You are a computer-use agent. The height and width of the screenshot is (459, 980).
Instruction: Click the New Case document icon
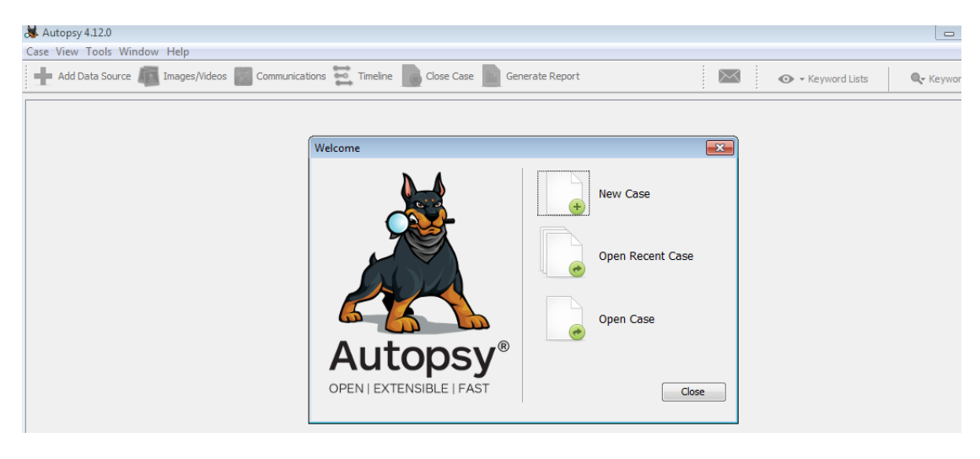point(563,193)
